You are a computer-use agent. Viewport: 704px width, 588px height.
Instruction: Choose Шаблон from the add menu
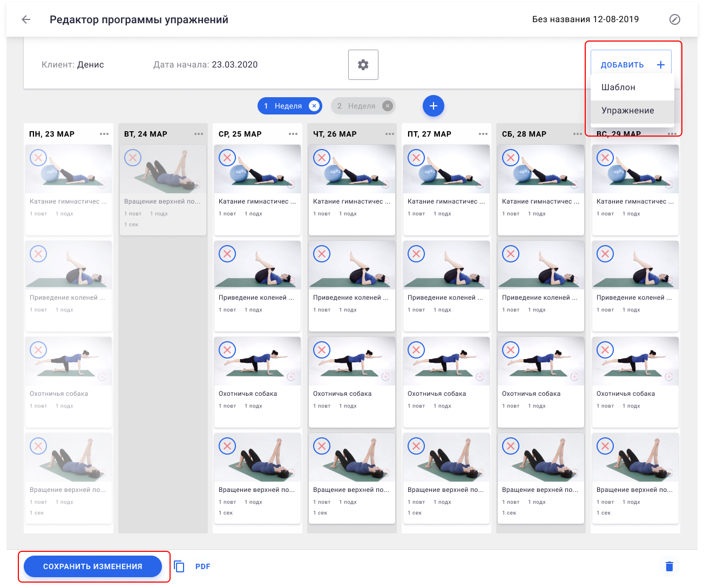(x=632, y=87)
